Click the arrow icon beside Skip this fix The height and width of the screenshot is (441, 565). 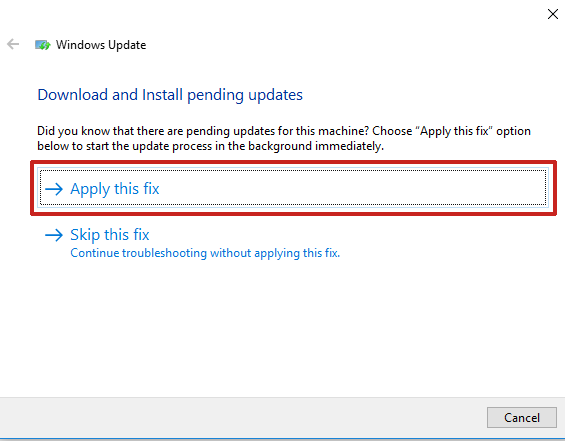point(54,235)
